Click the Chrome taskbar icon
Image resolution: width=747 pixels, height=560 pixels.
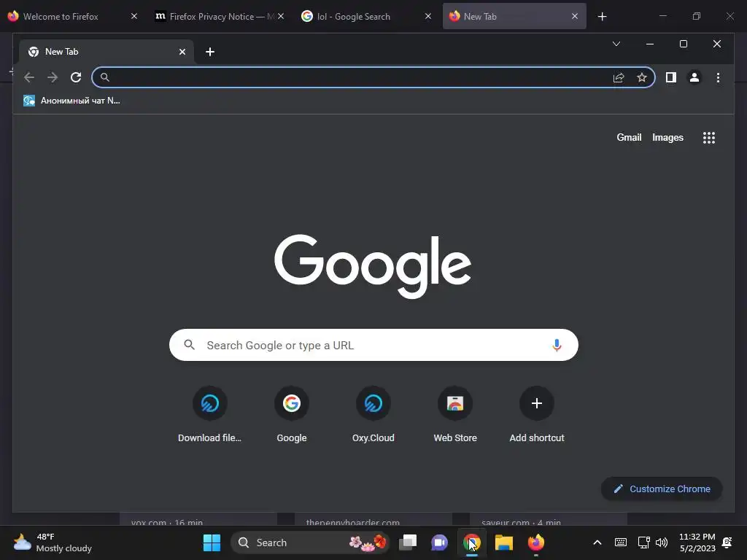pos(472,542)
